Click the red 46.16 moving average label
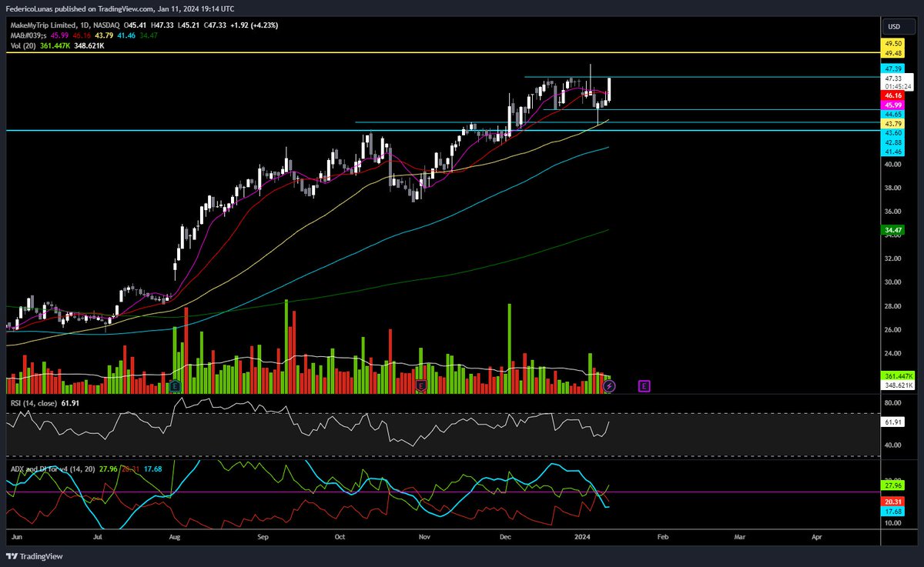 (893, 95)
